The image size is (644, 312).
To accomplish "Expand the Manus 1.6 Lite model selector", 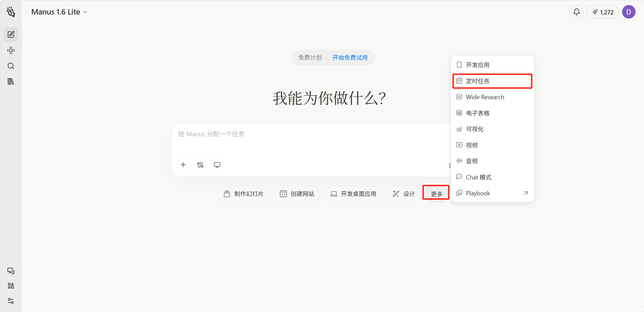I will click(x=59, y=12).
